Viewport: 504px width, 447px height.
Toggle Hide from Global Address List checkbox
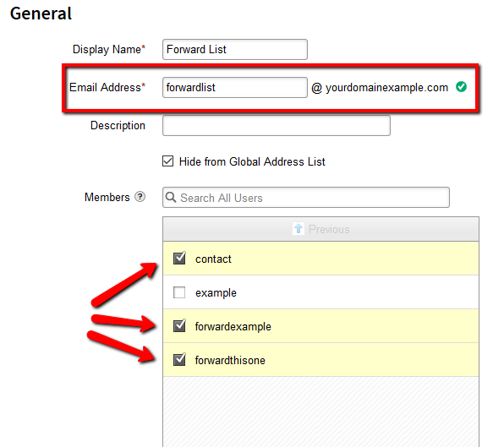167,161
